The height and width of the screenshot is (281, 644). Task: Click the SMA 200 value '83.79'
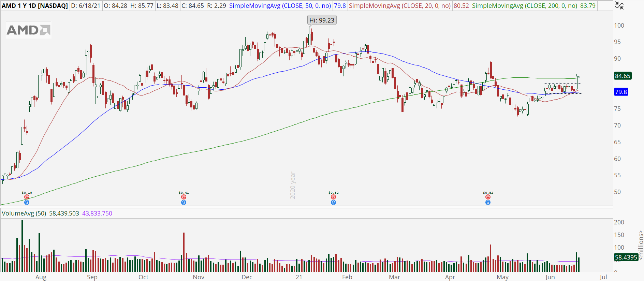pos(588,6)
